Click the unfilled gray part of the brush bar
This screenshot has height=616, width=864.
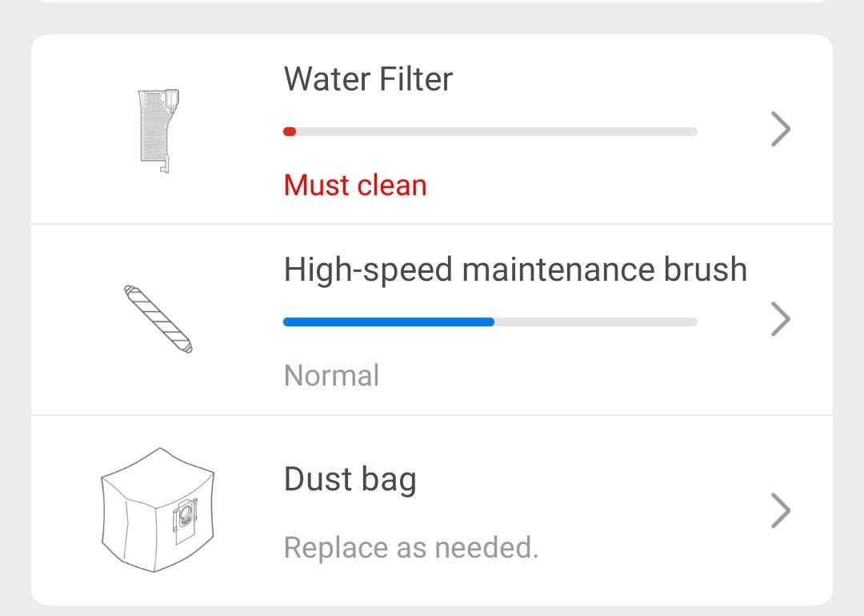pyautogui.click(x=596, y=322)
